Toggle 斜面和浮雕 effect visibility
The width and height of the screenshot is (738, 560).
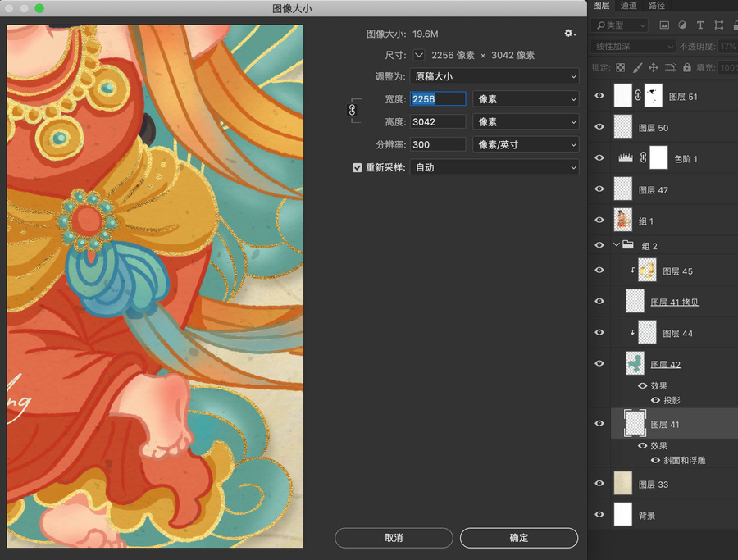[655, 460]
